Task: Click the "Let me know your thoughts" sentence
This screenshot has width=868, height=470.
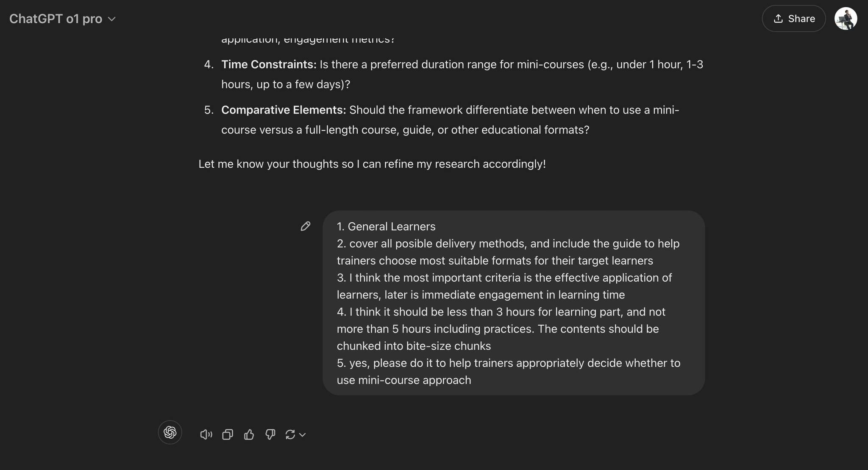Action: click(372, 164)
